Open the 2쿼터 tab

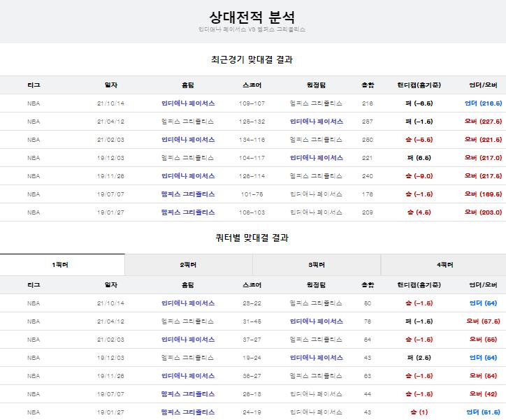[189, 265]
